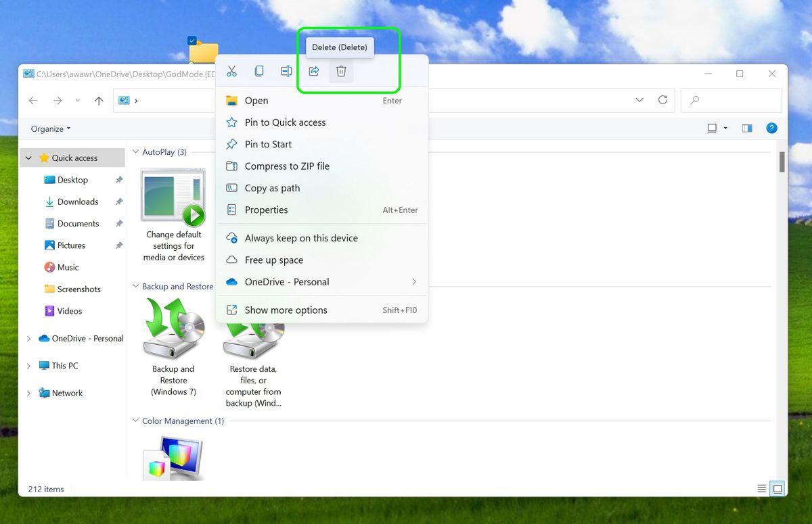This screenshot has width=812, height=524.
Task: Click the Share icon in the context toolbar
Action: (x=313, y=71)
